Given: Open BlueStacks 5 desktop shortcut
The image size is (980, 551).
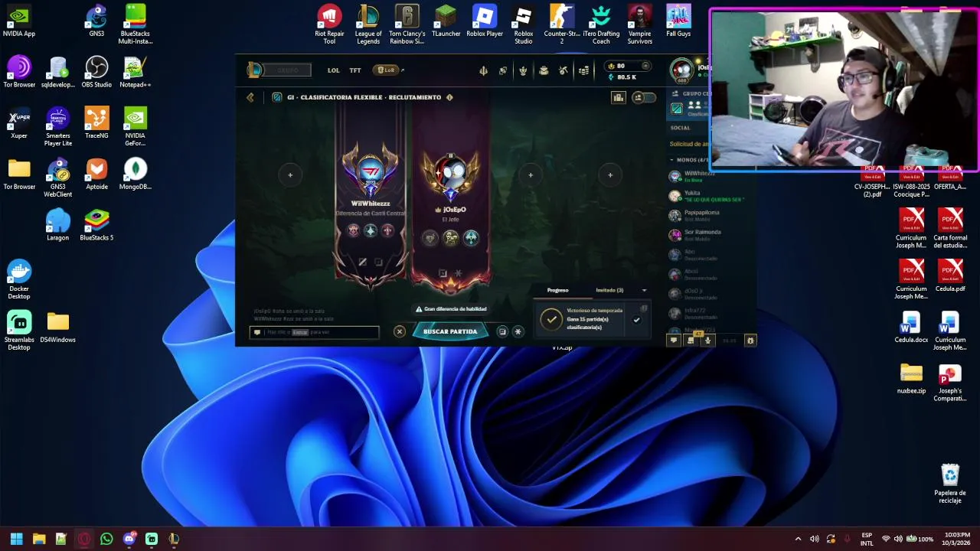Looking at the screenshot, I should coord(96,226).
